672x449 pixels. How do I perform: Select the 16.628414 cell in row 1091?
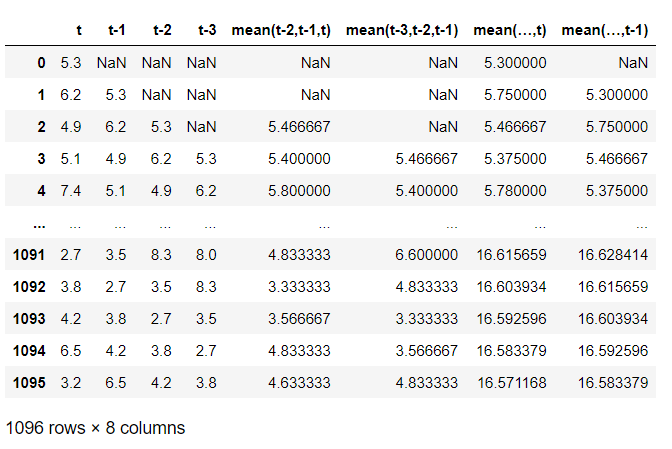coord(613,257)
